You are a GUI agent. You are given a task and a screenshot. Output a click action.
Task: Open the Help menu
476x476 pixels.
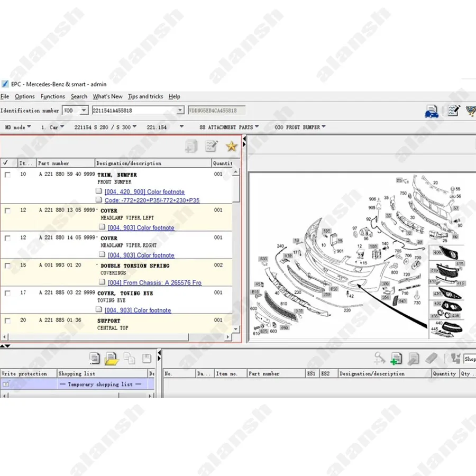click(x=174, y=97)
